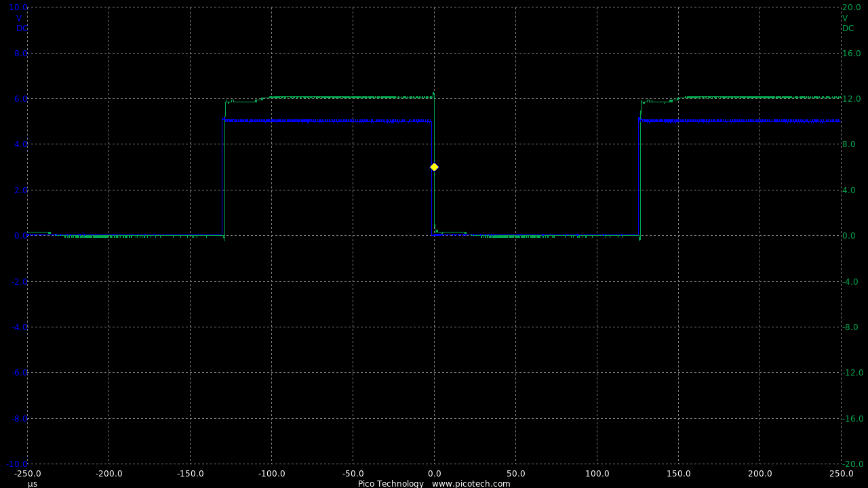868x488 pixels.
Task: Click the -200.0 time axis label
Action: pos(108,474)
